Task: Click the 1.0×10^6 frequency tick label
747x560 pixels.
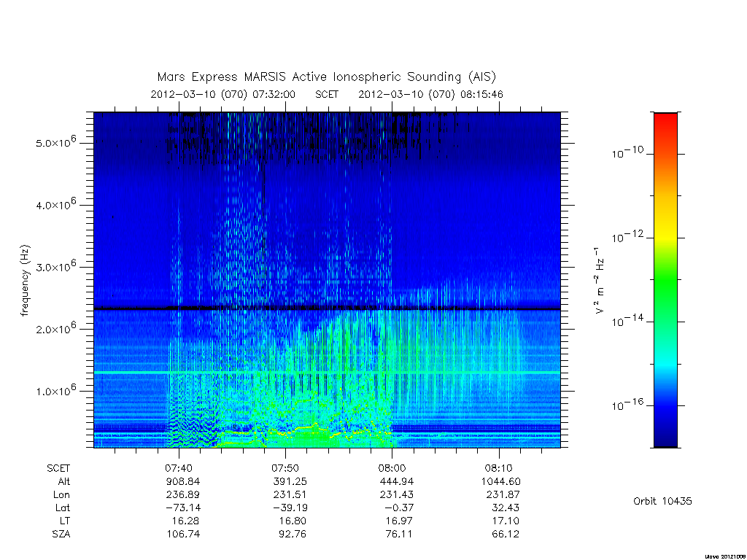Action: 56,391
